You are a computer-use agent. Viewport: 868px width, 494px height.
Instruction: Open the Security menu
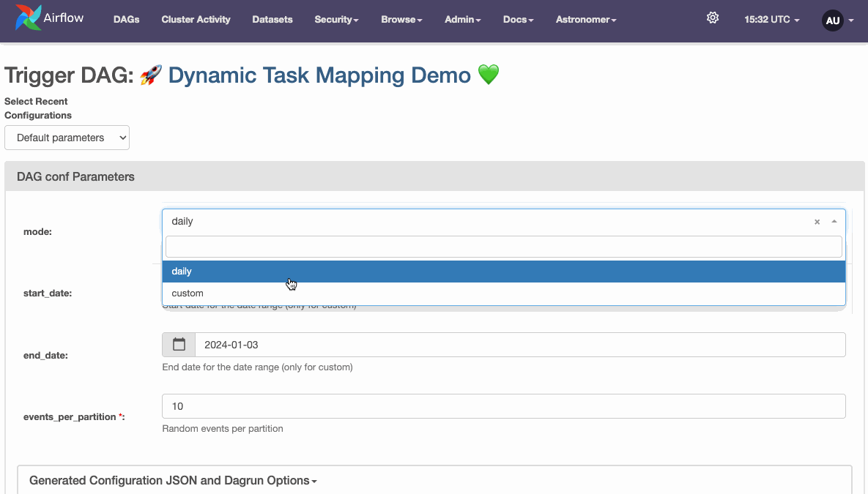click(336, 20)
